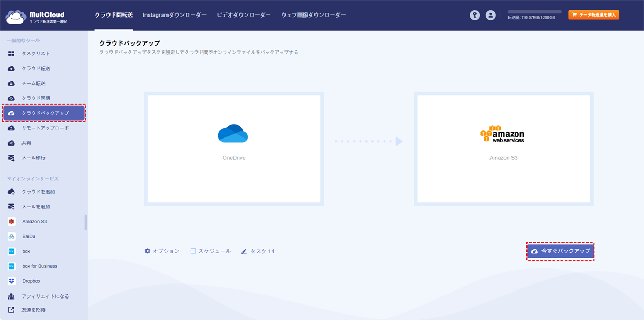Open オプション settings link
The image size is (644, 320).
(162, 251)
